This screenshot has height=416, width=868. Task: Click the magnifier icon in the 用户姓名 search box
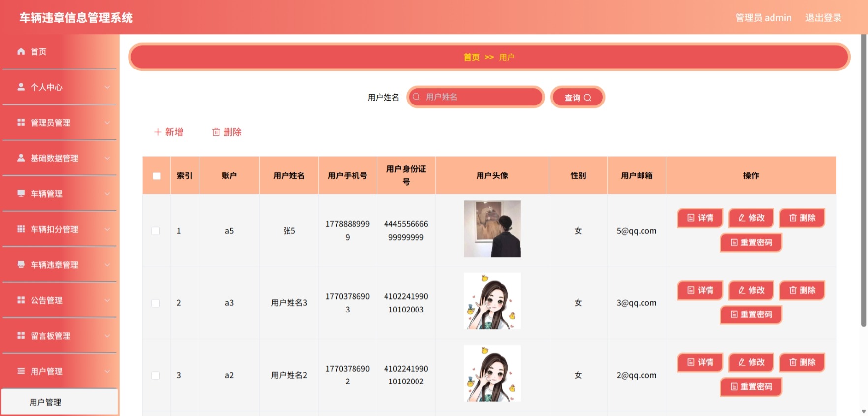coord(417,97)
